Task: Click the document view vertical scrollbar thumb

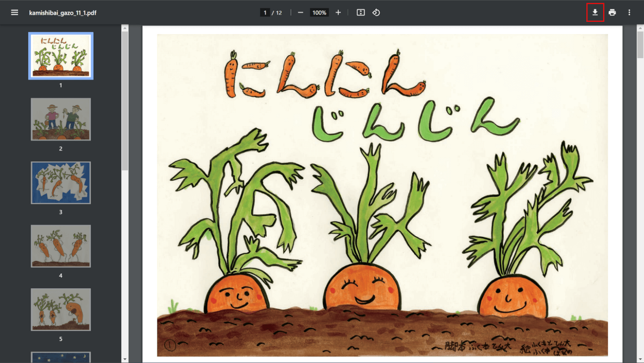Action: pyautogui.click(x=640, y=44)
